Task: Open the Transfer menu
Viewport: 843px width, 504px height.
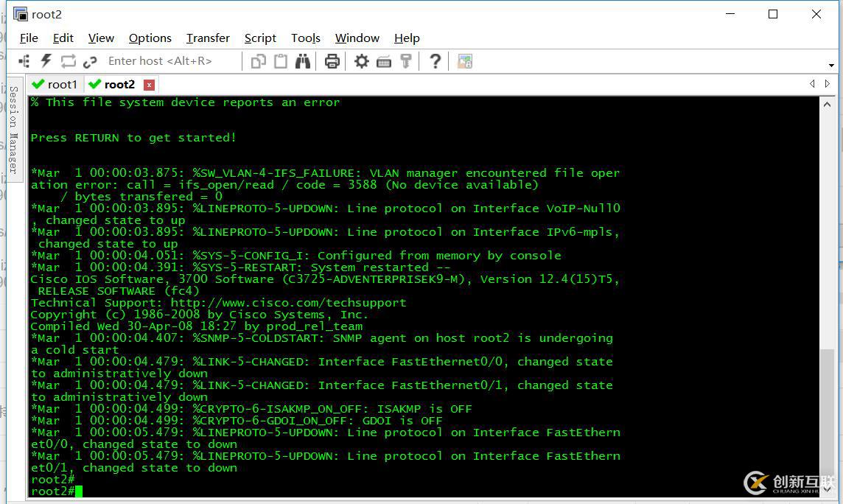Action: [208, 38]
